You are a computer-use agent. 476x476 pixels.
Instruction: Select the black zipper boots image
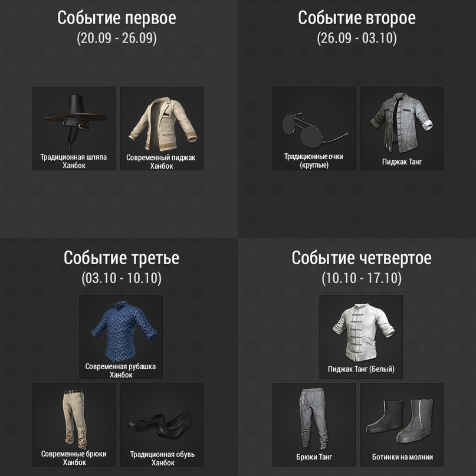point(399,420)
